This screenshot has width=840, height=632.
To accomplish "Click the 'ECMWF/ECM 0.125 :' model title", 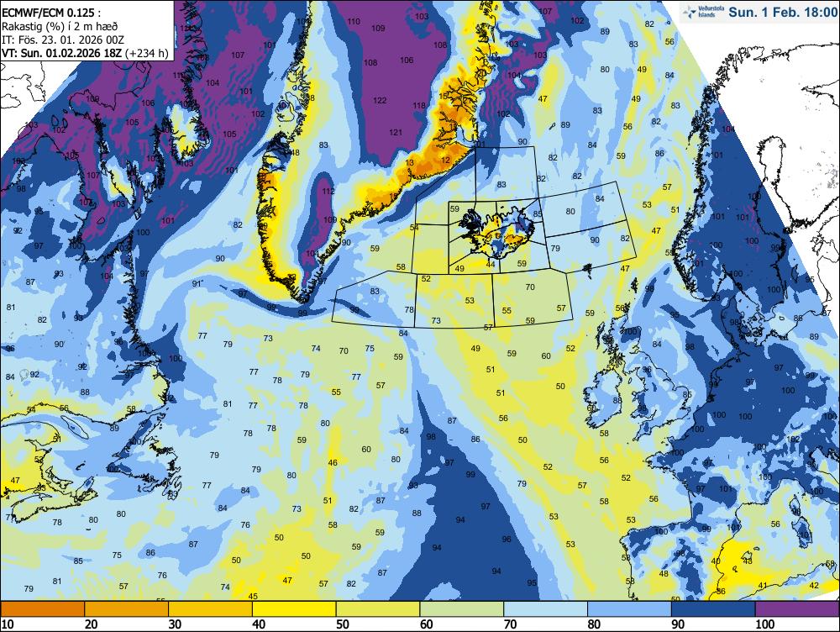I will click(x=51, y=13).
